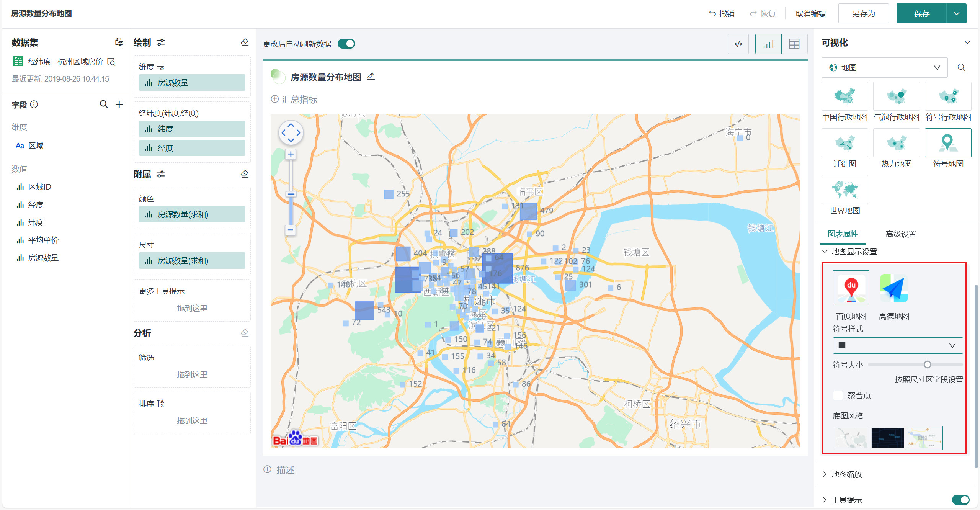Select the 图表属性 tab

click(843, 234)
